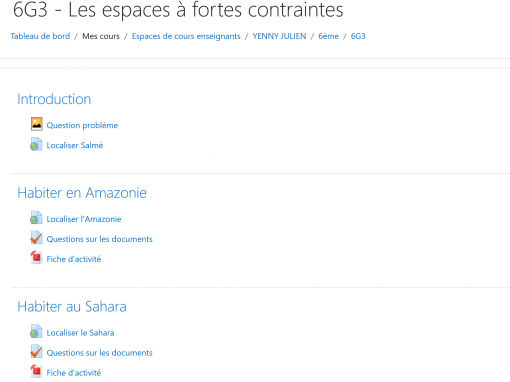Screen dimensions: 510x382
Task: Click the globe icon next to Localiser le Sahara
Action: tap(36, 332)
